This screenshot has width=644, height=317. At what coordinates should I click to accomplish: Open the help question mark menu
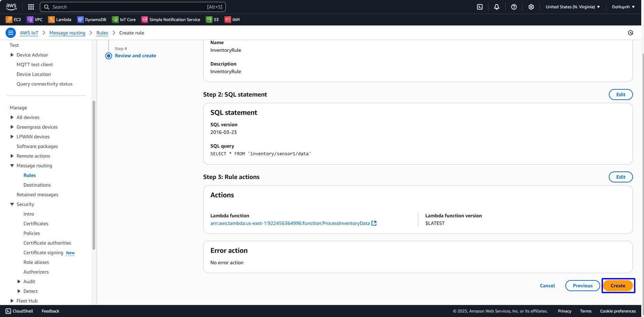point(514,7)
